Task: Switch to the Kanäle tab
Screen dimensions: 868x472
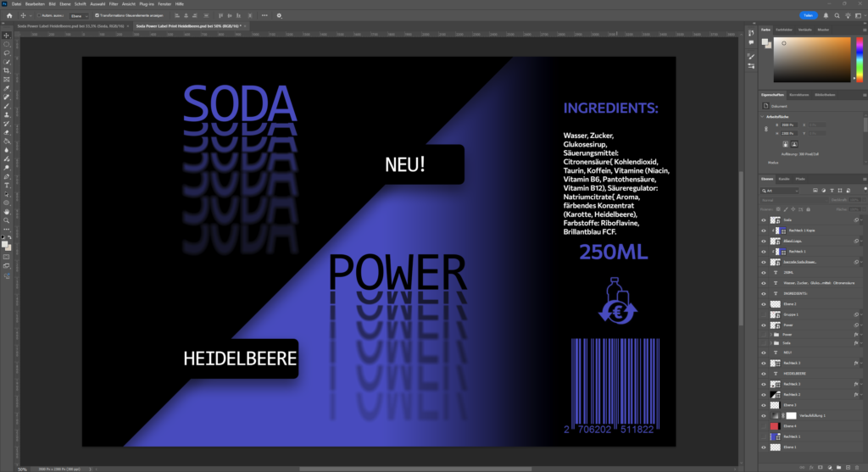Action: point(784,179)
